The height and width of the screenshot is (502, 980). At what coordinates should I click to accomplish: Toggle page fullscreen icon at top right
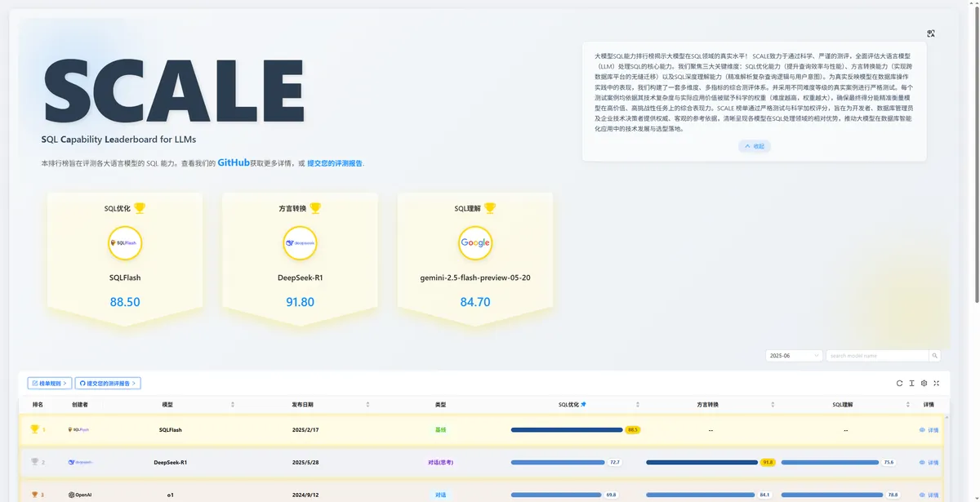(x=931, y=33)
